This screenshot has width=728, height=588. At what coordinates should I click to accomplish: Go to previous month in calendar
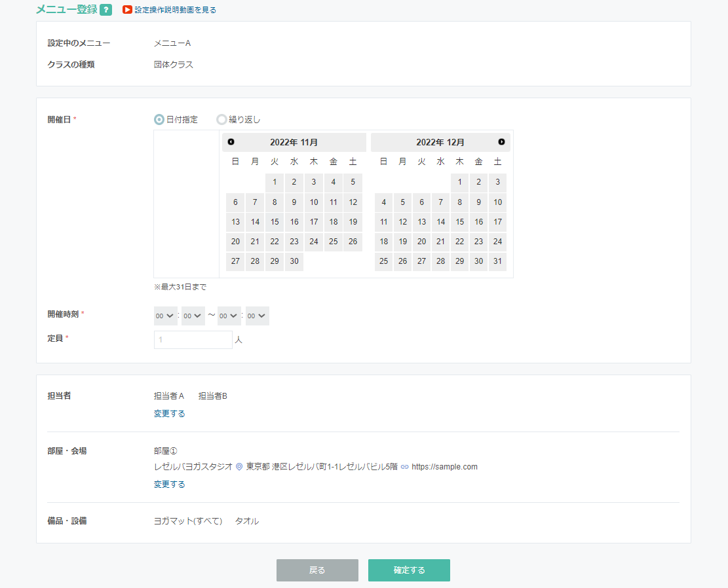pos(231,142)
